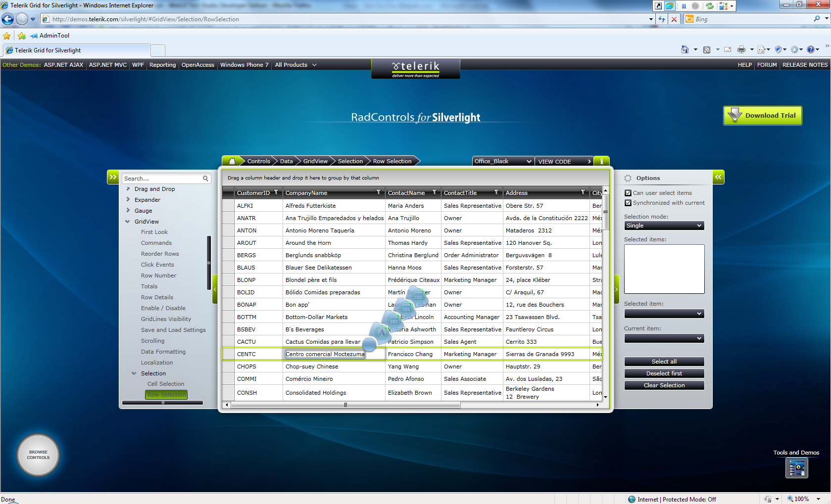The image size is (831, 504).
Task: Open the All Products menu
Action: pos(295,65)
